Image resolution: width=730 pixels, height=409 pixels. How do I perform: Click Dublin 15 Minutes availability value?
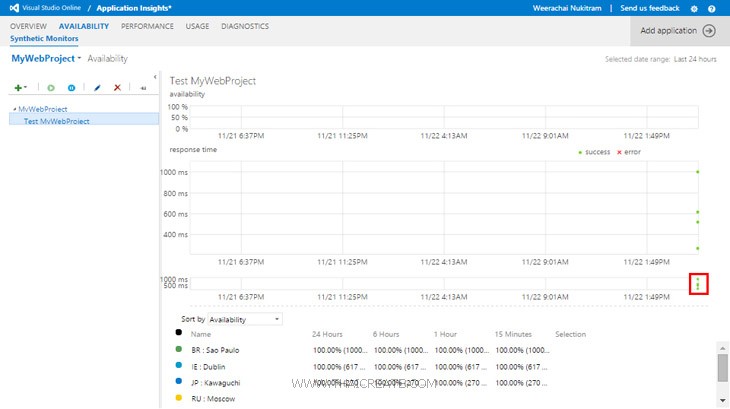click(521, 367)
